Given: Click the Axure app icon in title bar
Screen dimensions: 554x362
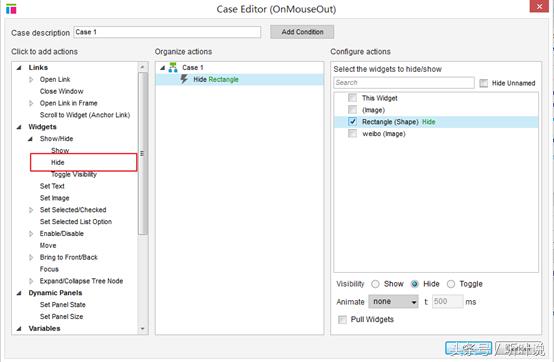Looking at the screenshot, I should (x=11, y=9).
